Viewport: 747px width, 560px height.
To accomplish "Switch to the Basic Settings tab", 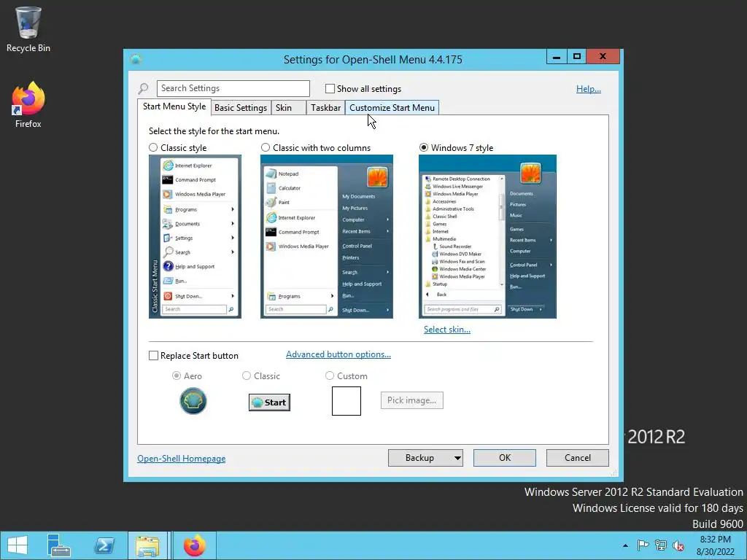I will [241, 108].
